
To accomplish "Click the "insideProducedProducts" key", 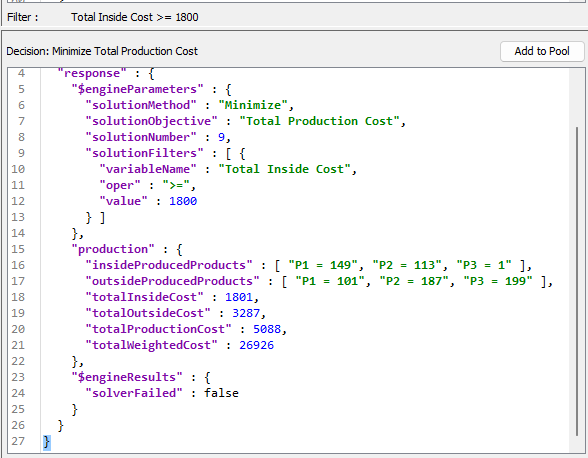I will (x=169, y=265).
